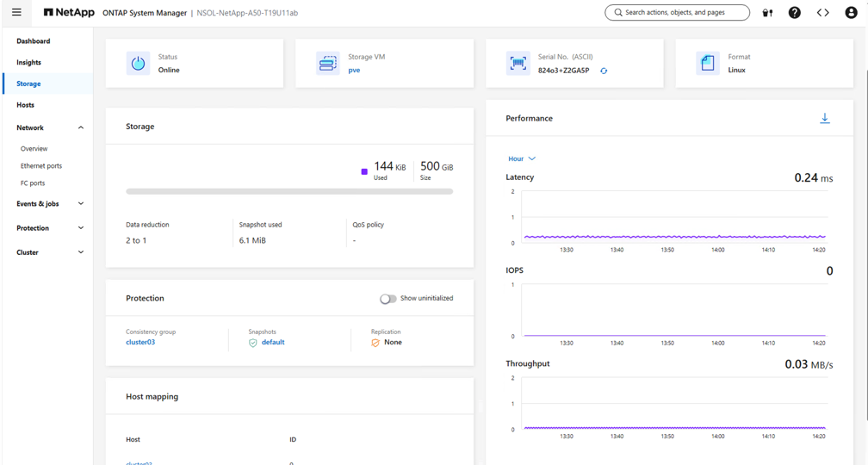Go to the Dashboard page
868x465 pixels.
tap(33, 41)
